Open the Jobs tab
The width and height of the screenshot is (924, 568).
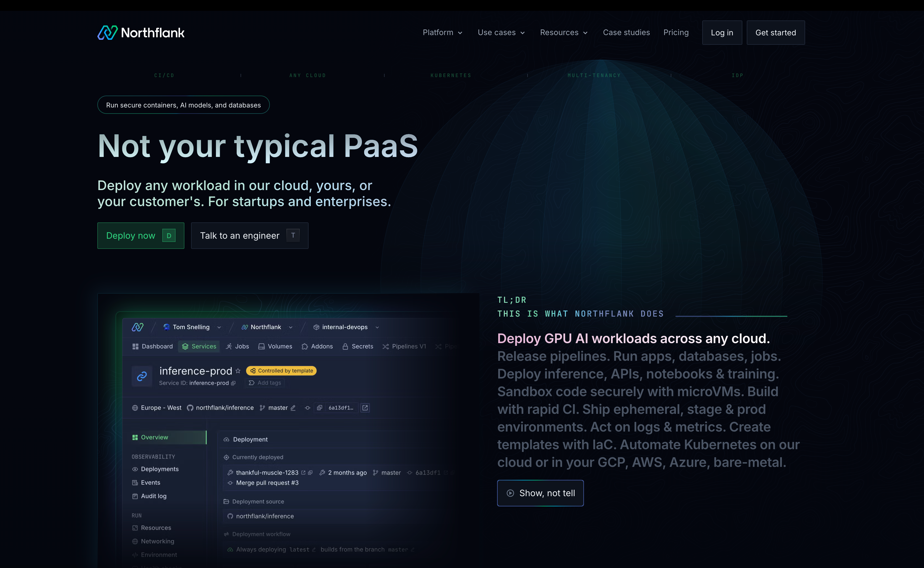(x=237, y=346)
